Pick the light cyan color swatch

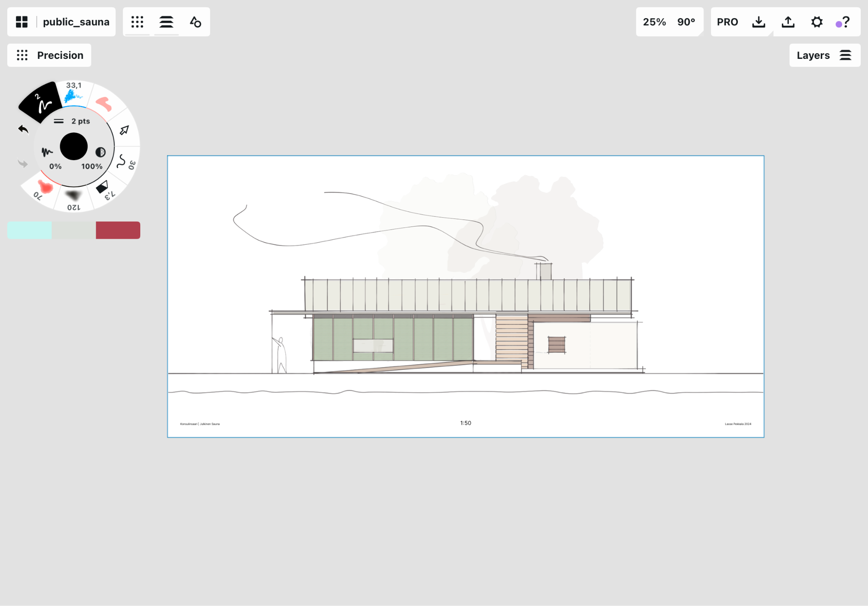click(x=30, y=230)
